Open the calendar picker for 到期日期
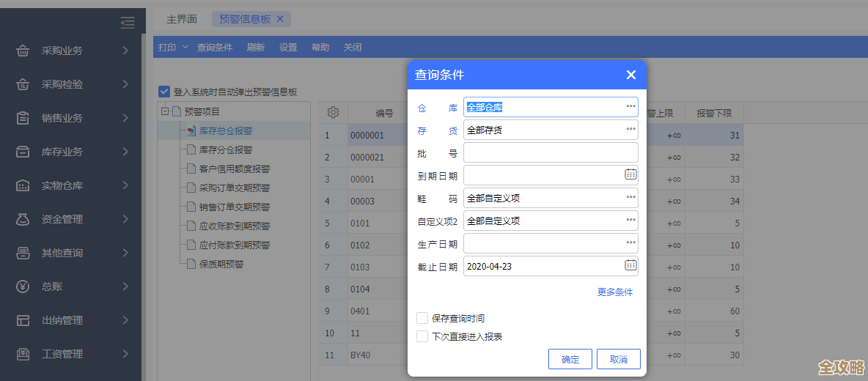The height and width of the screenshot is (381, 868). tap(630, 174)
